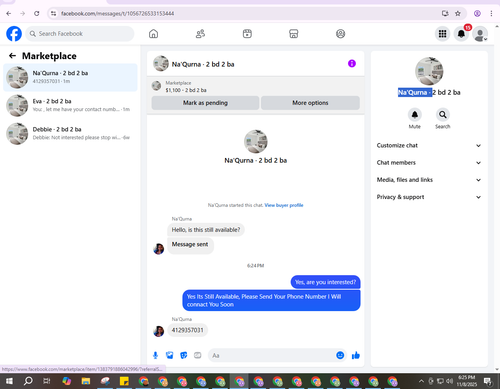The image size is (500, 389).
Task: Open the Na'Qurna - 2 bd 2 ba conversation in list
Action: coord(70,77)
